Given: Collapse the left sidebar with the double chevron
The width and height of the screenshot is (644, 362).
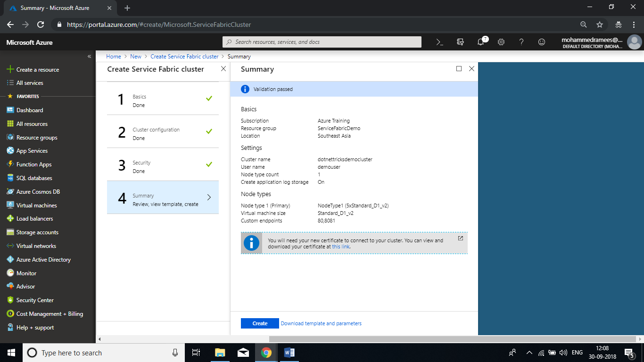Looking at the screenshot, I should (x=89, y=57).
